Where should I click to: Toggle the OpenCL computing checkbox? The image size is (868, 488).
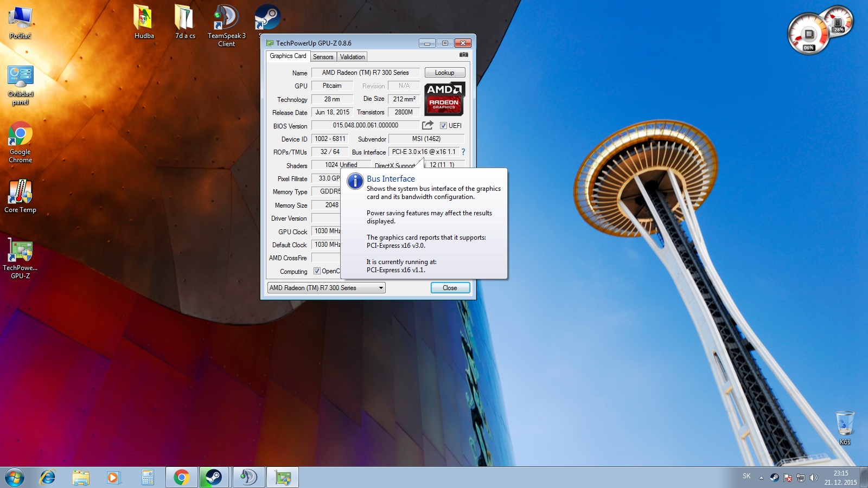(x=317, y=271)
